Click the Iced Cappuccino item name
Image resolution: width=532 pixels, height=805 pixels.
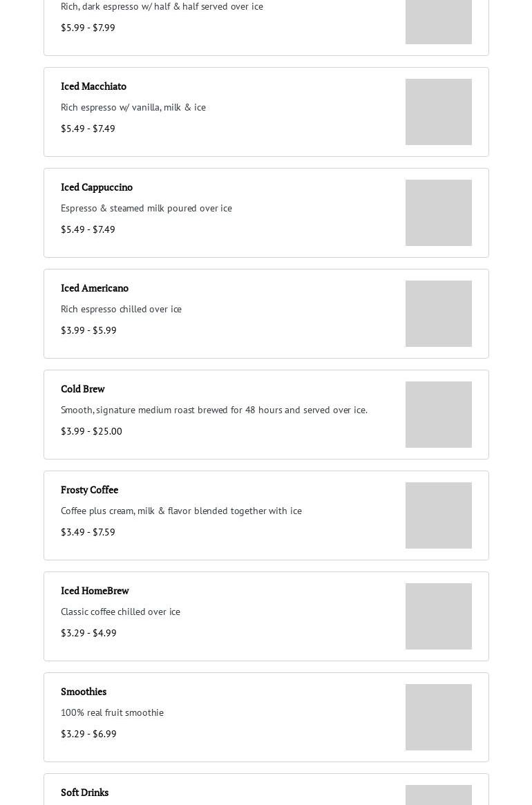[x=97, y=187]
